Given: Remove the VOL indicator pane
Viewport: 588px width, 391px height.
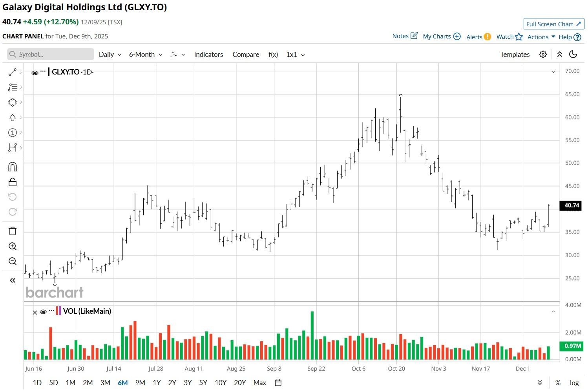Looking at the screenshot, I should coord(35,312).
